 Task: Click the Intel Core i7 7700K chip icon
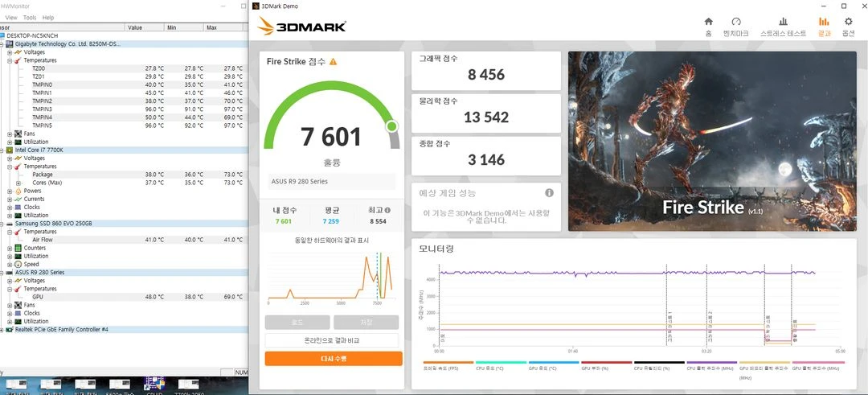tap(10, 150)
